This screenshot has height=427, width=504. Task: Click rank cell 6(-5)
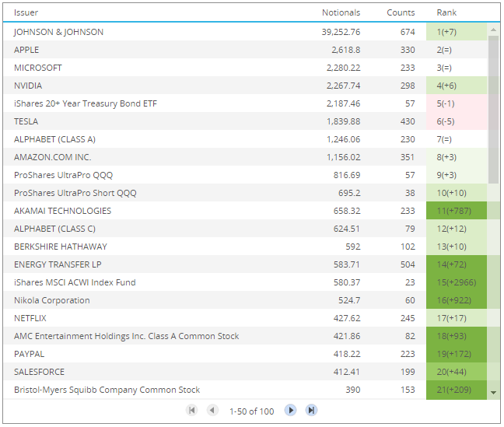[457, 121]
